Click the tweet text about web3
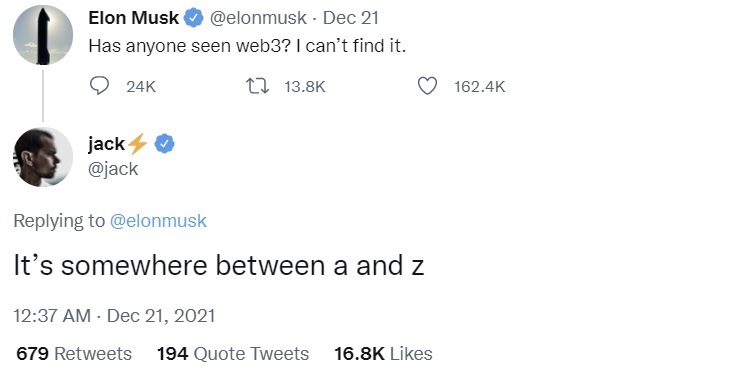 tap(247, 46)
